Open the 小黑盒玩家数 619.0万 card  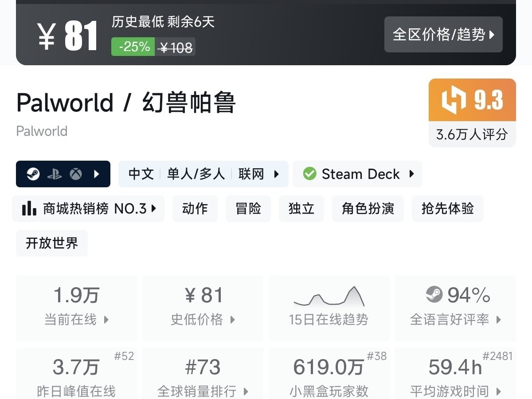[329, 373]
